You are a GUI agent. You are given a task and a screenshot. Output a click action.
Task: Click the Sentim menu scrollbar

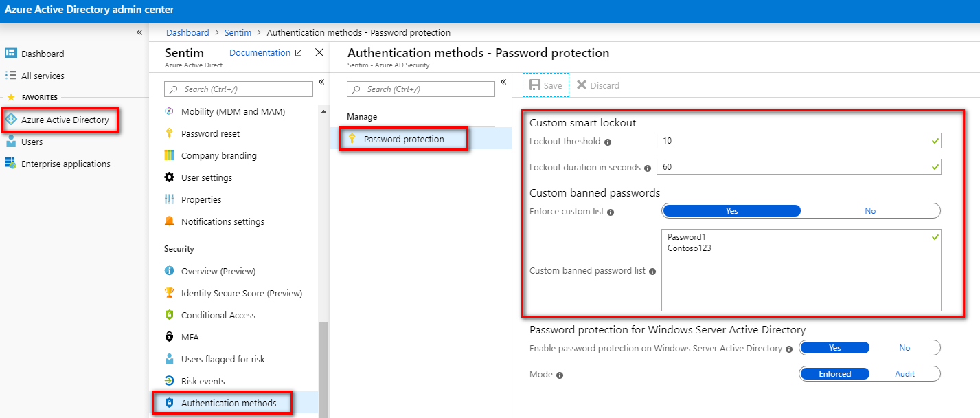[x=323, y=369]
